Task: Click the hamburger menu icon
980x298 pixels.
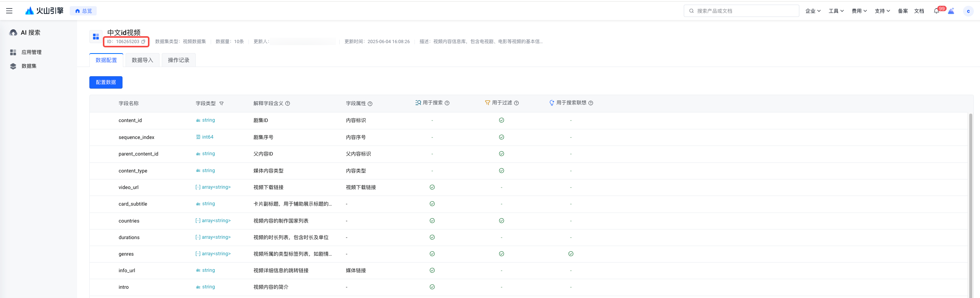Action: [x=9, y=11]
